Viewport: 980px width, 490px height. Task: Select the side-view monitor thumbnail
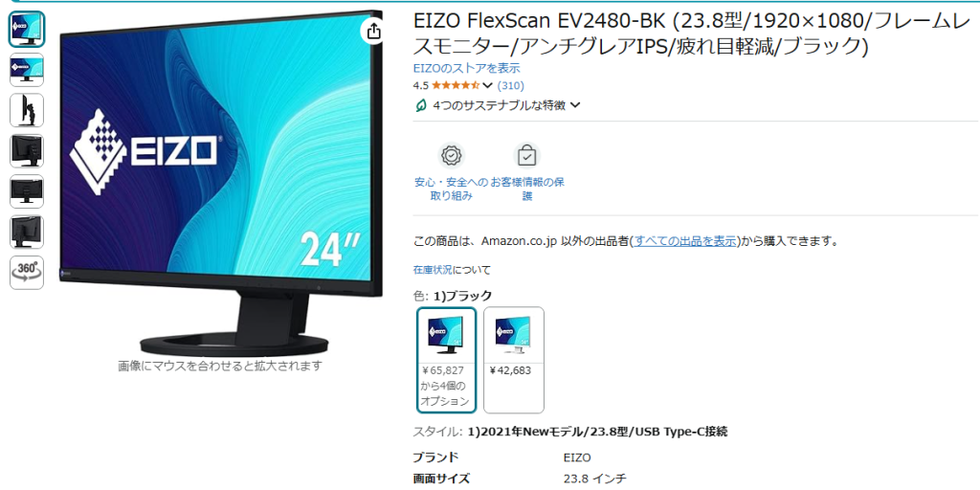coord(27,110)
